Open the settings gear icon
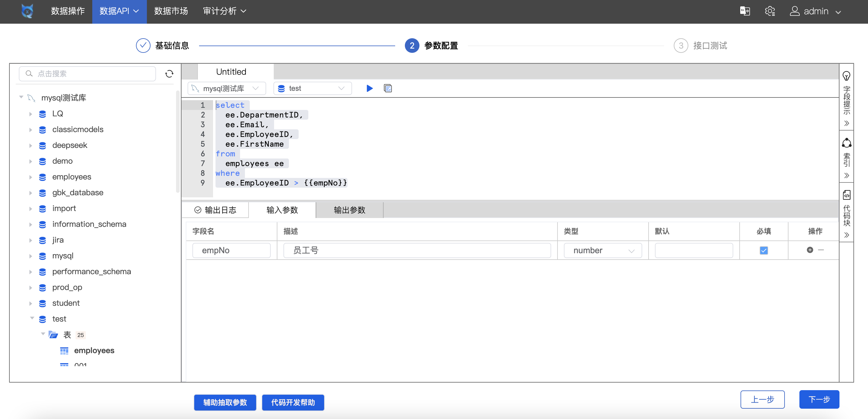 [770, 11]
